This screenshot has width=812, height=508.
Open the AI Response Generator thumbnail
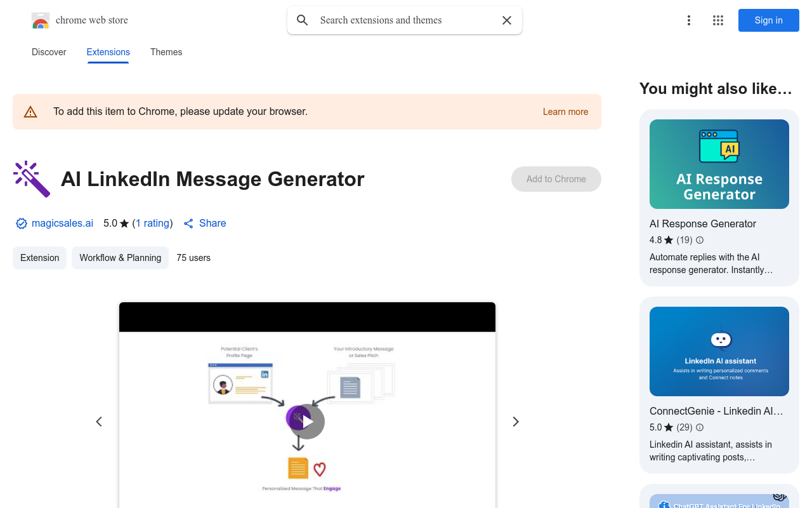[x=719, y=164]
